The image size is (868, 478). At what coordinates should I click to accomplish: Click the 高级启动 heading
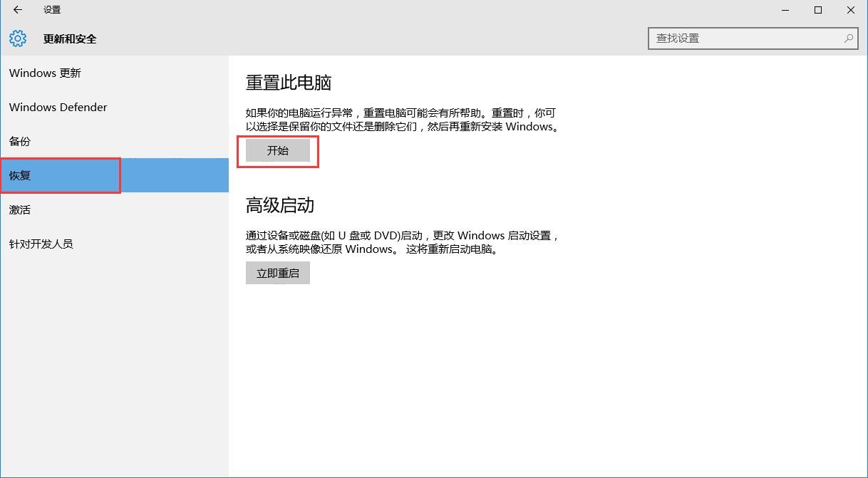pyautogui.click(x=280, y=205)
